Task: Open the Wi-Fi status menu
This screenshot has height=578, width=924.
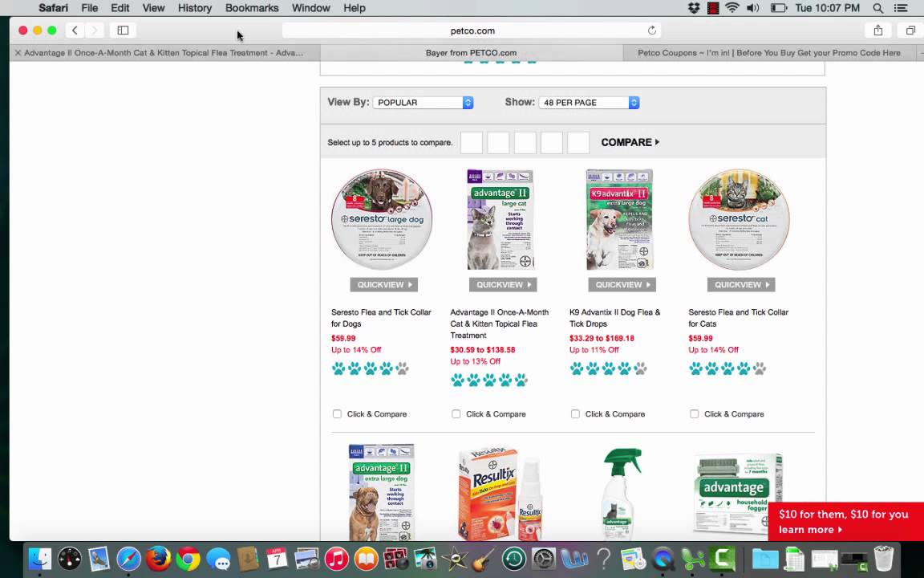Action: point(731,8)
